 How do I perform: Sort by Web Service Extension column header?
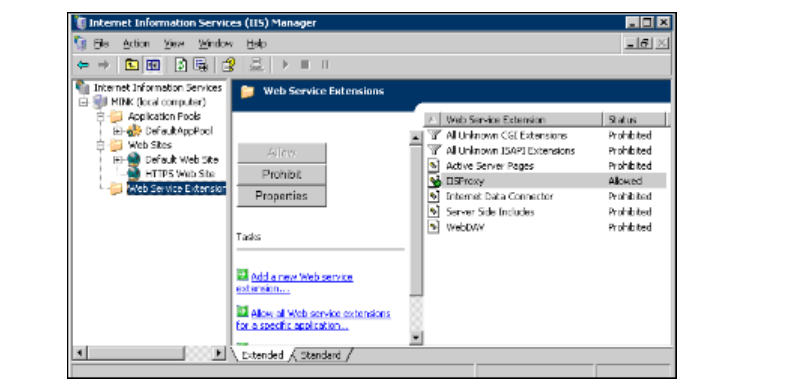[522, 120]
